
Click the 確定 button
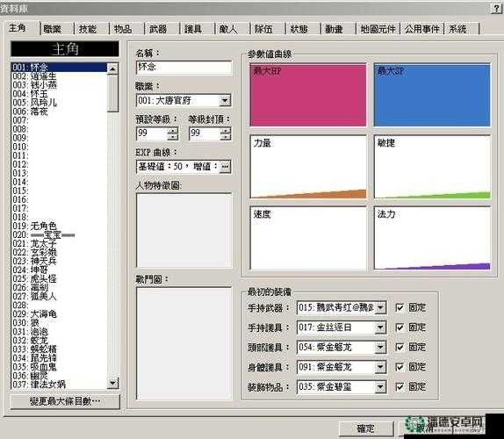[366, 428]
